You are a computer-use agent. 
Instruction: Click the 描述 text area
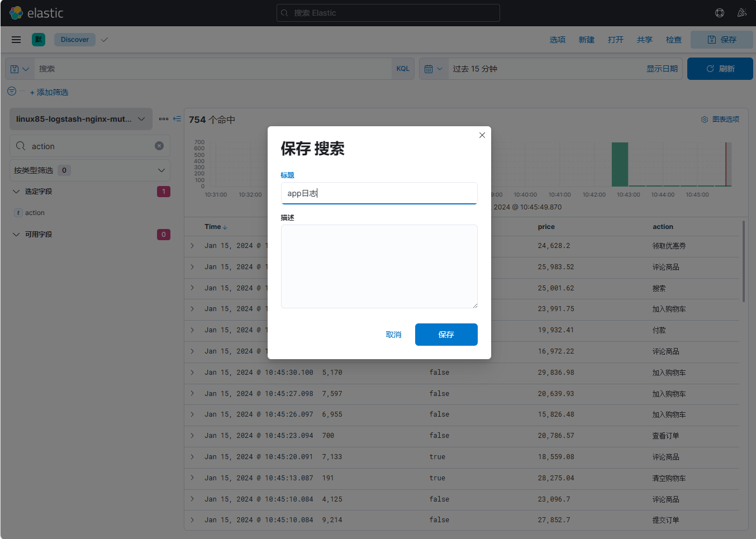point(379,266)
